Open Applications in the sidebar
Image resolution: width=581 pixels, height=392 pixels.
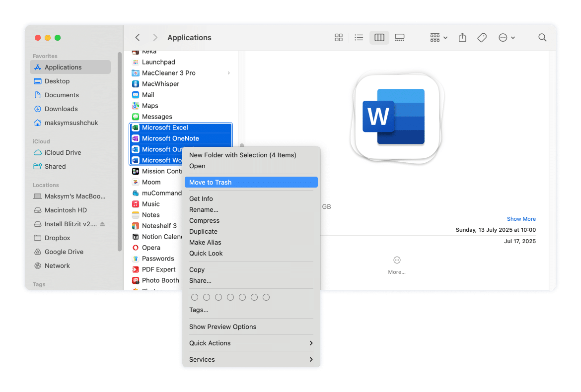tap(71, 67)
